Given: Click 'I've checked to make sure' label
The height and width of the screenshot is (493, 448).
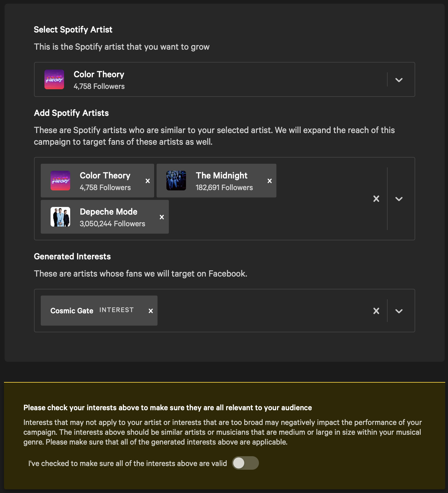Looking at the screenshot, I should (127, 463).
